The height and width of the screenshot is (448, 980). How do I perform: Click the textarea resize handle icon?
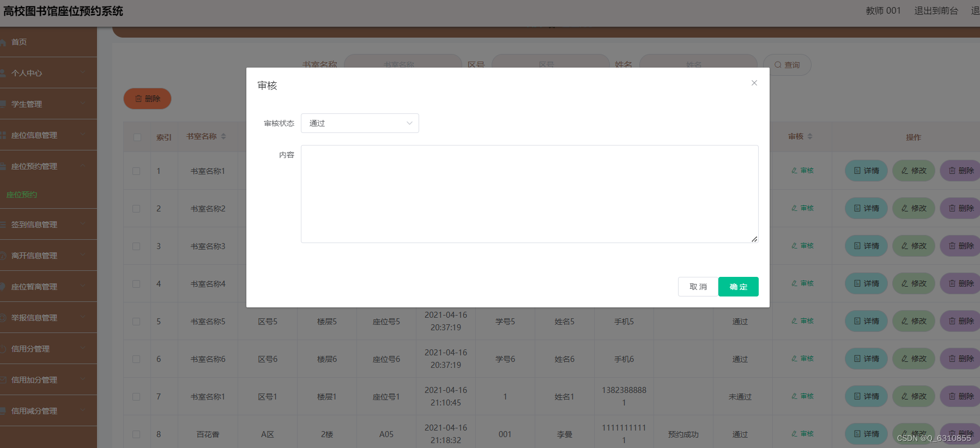pyautogui.click(x=754, y=239)
